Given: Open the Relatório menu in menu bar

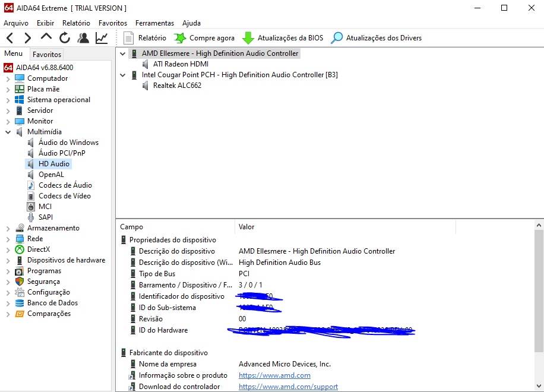Looking at the screenshot, I should (x=77, y=23).
